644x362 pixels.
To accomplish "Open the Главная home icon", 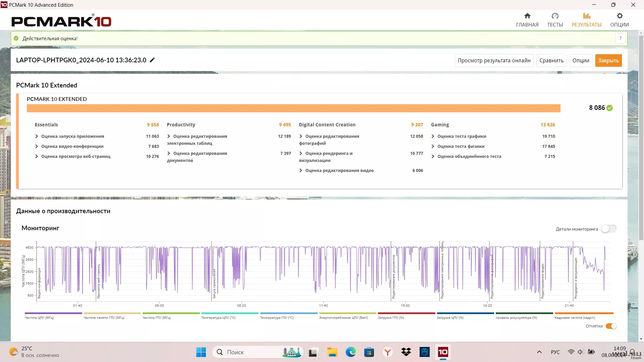I will pos(527,16).
